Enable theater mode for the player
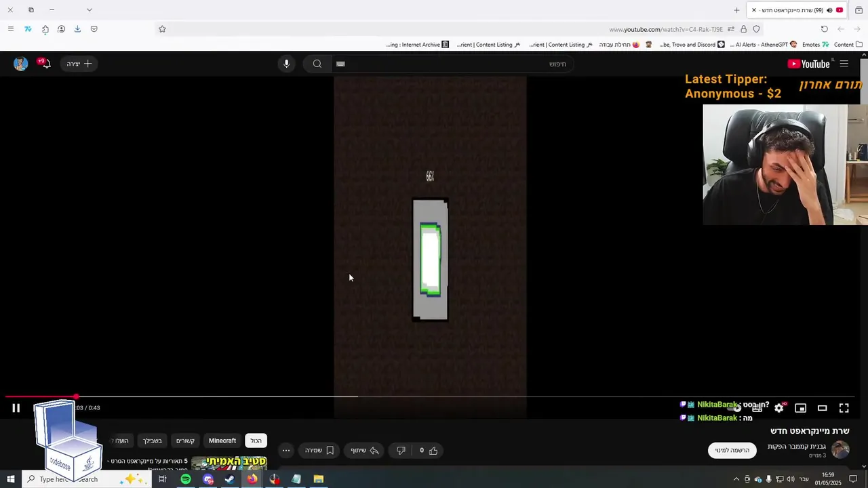The height and width of the screenshot is (488, 868). click(823, 408)
